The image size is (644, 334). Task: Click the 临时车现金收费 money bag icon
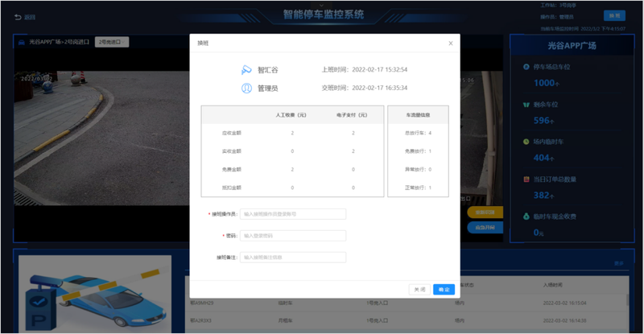point(526,216)
